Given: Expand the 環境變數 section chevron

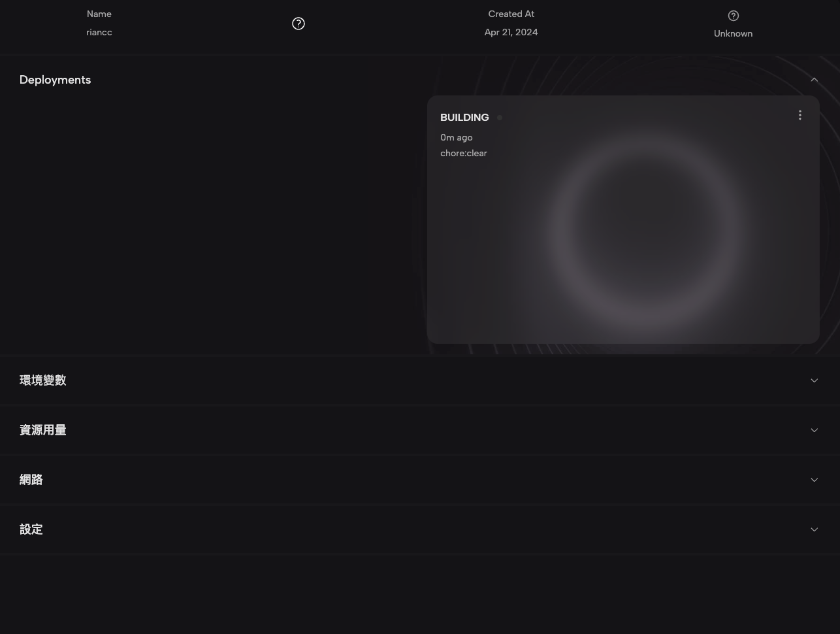Looking at the screenshot, I should (x=814, y=380).
